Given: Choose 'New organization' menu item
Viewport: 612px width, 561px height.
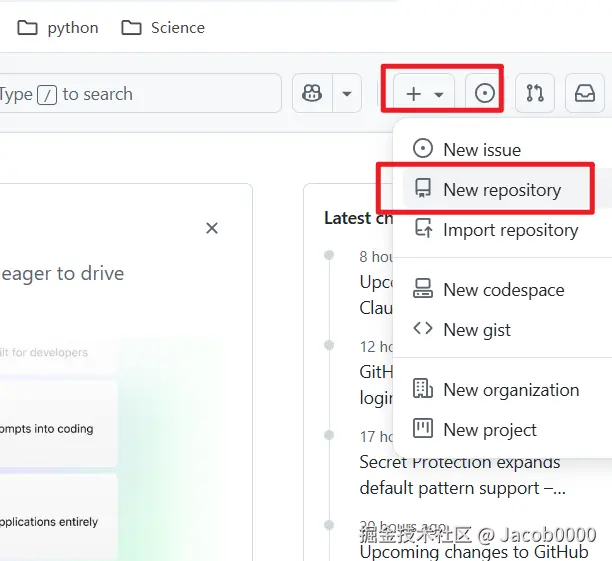Looking at the screenshot, I should pos(507,390).
